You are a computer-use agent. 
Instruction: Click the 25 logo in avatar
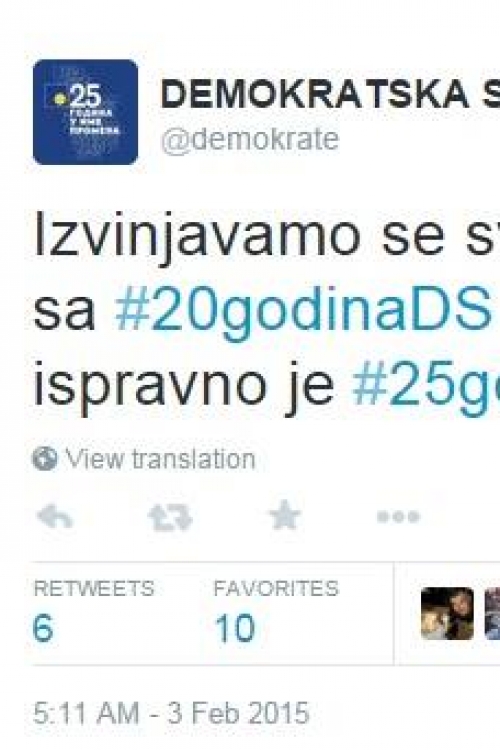coord(85,96)
